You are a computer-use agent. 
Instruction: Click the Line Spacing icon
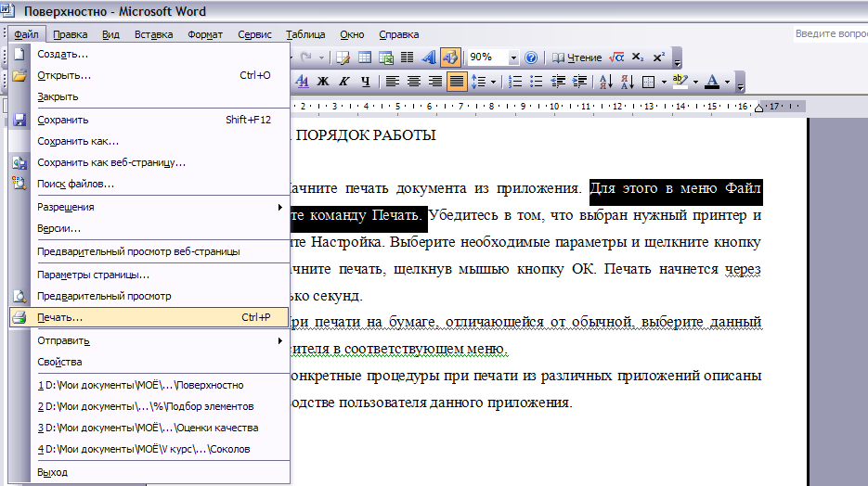coord(479,82)
